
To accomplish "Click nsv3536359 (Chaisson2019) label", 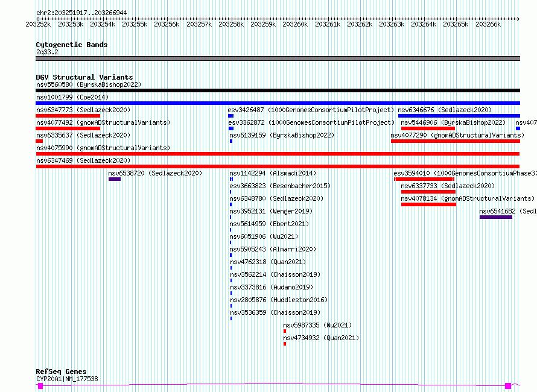I will click(275, 312).
